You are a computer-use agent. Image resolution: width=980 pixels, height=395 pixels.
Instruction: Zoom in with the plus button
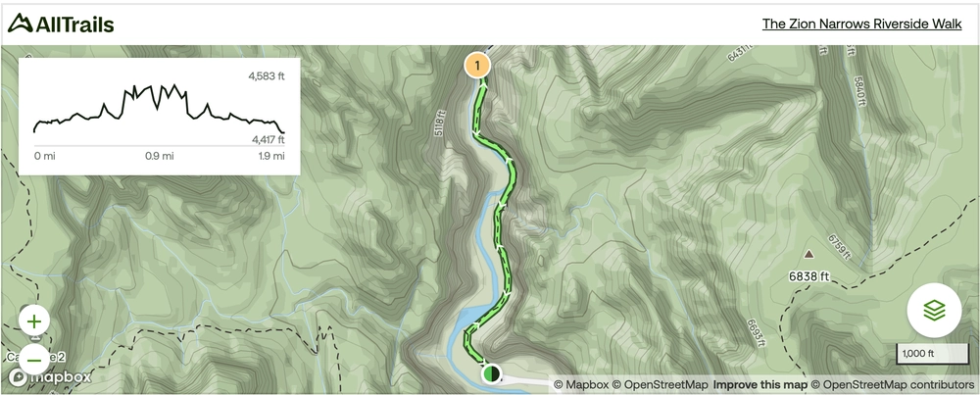click(34, 321)
